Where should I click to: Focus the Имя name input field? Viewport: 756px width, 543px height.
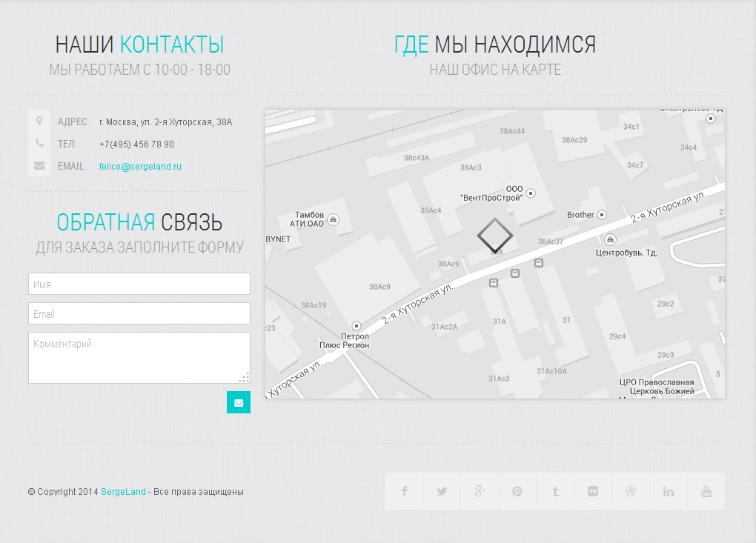[x=139, y=284]
